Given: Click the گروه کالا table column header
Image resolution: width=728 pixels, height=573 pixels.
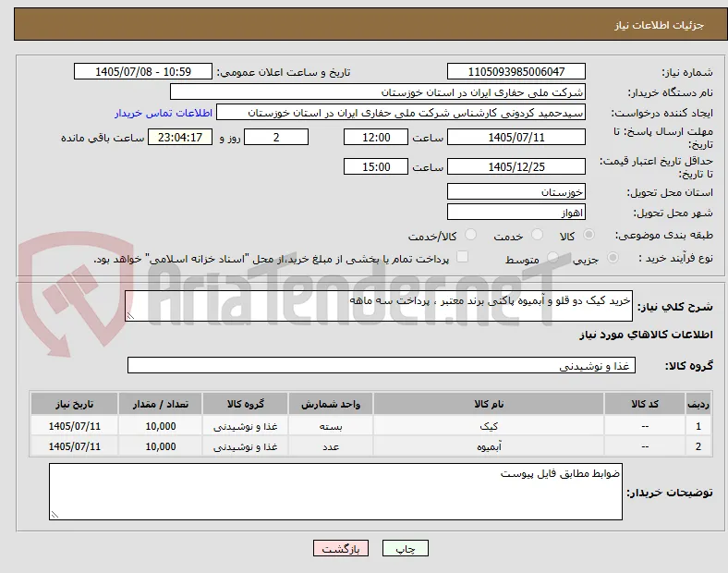Looking at the screenshot, I should coord(245,404).
